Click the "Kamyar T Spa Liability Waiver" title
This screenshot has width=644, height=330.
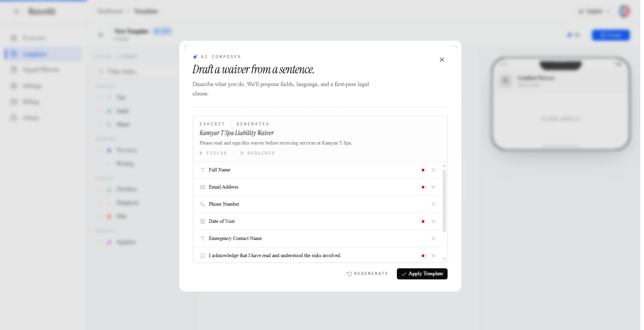click(237, 133)
